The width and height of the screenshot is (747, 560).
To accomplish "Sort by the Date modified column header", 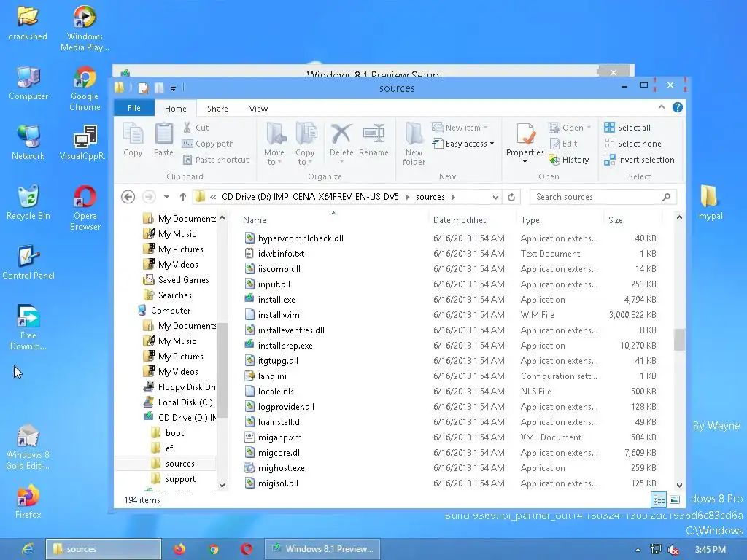I will pyautogui.click(x=460, y=220).
